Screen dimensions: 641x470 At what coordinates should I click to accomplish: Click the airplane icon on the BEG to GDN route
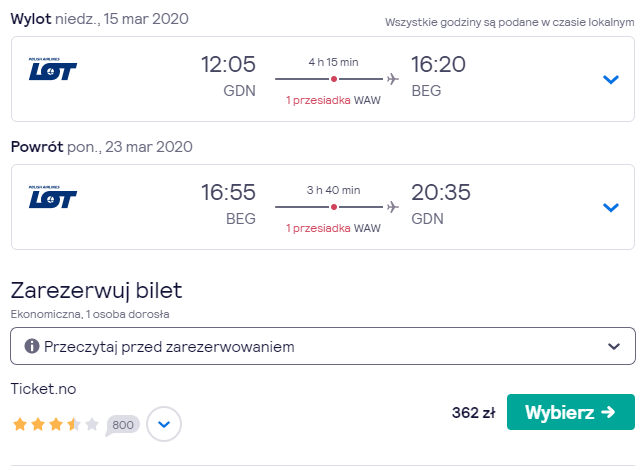(392, 207)
